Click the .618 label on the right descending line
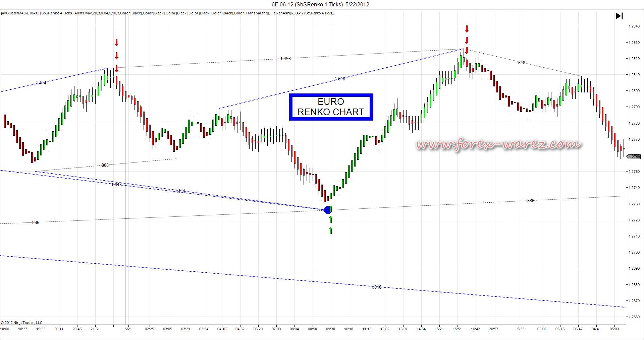This screenshot has width=644, height=340. (x=521, y=63)
